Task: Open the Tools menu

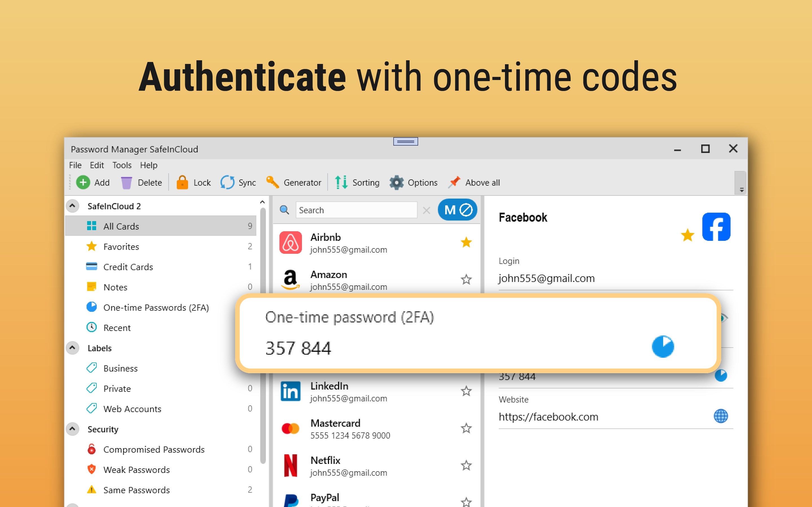Action: point(122,165)
